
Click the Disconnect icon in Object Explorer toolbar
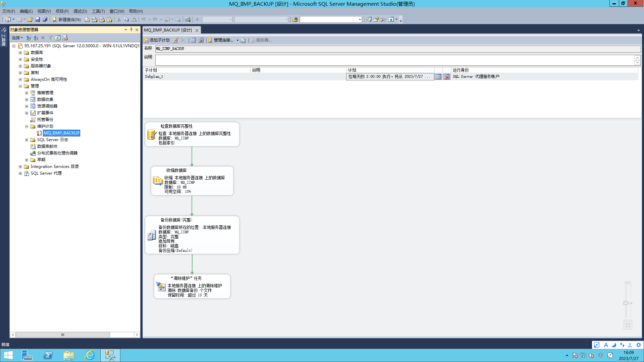(x=36, y=38)
